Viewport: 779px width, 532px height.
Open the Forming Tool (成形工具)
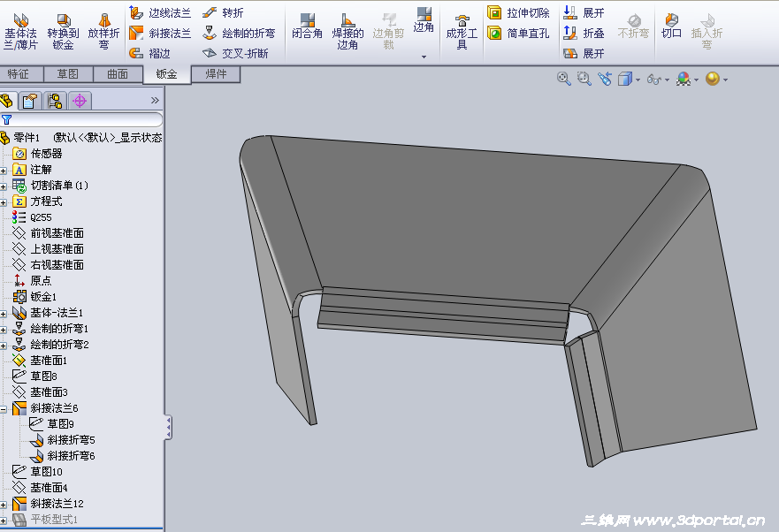click(x=462, y=31)
